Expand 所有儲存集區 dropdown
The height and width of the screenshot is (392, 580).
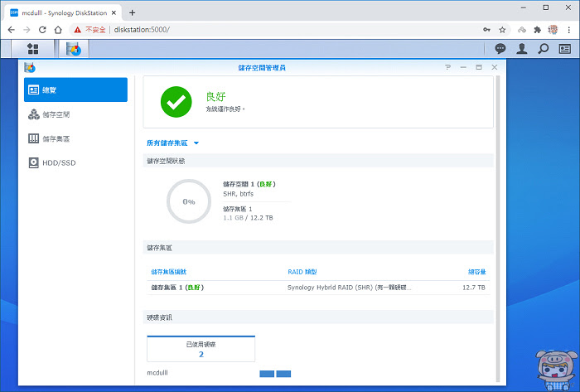pyautogui.click(x=172, y=143)
